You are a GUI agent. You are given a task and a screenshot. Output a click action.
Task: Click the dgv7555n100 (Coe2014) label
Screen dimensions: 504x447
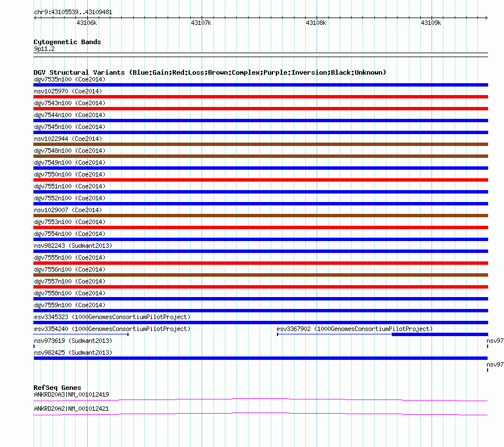click(x=70, y=257)
